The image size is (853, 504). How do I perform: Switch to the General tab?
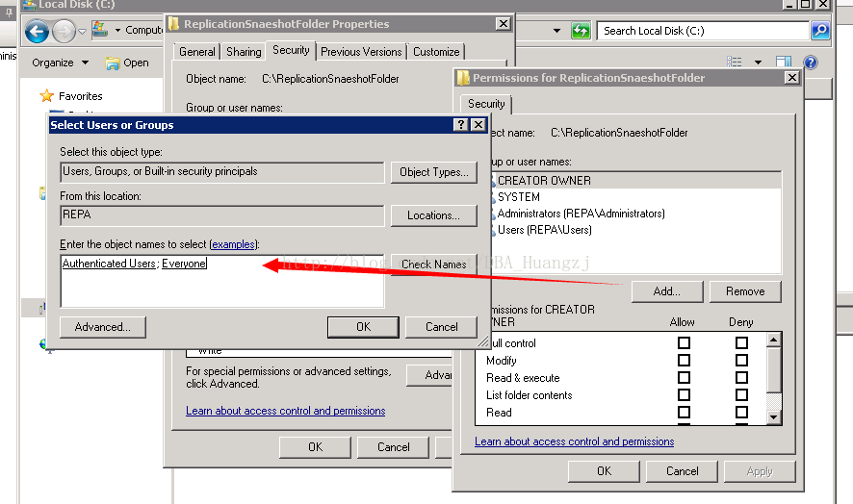(197, 52)
